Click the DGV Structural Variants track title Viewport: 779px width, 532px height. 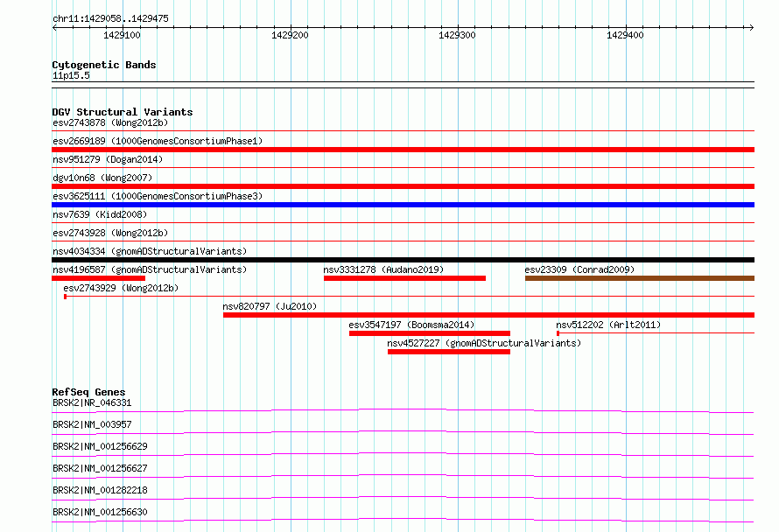pos(123,112)
